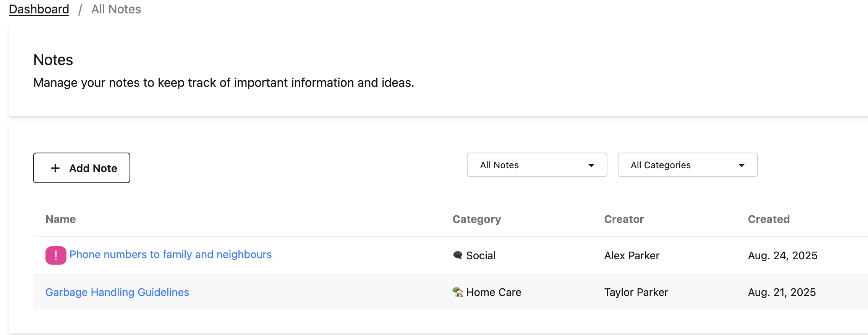Select the Alex Parker creator cell
Image resolution: width=868 pixels, height=335 pixels.
tap(632, 255)
